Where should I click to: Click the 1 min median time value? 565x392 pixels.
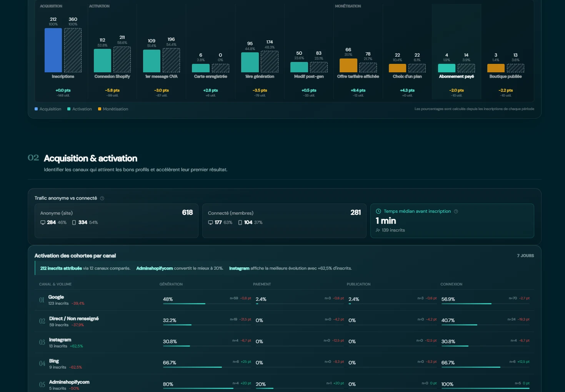click(386, 221)
